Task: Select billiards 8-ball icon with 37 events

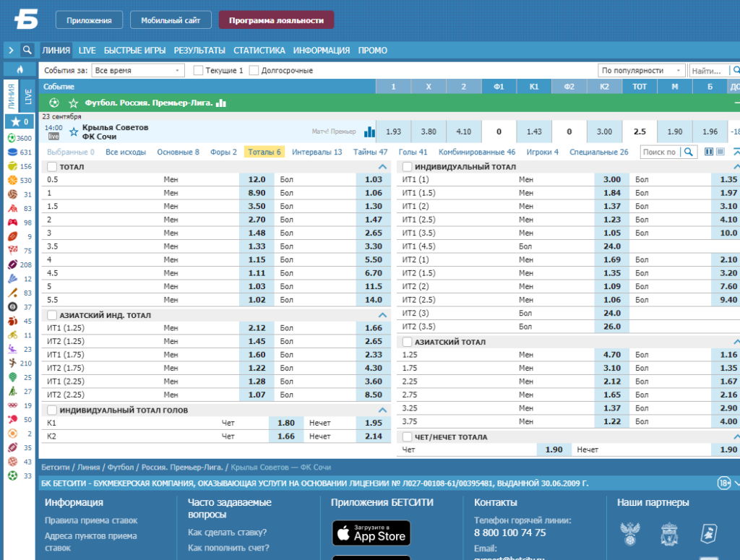Action: click(x=12, y=307)
